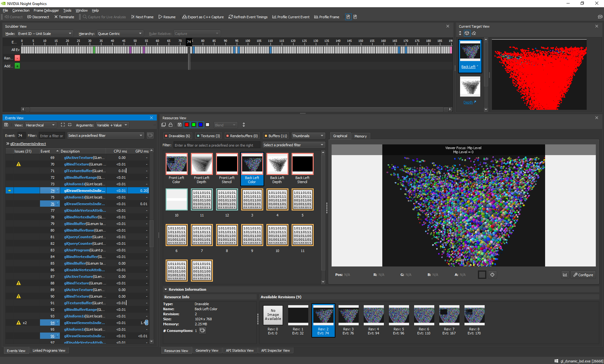604x364 pixels.
Task: Select the lock icon in Resources View toolbar
Action: coord(170,125)
